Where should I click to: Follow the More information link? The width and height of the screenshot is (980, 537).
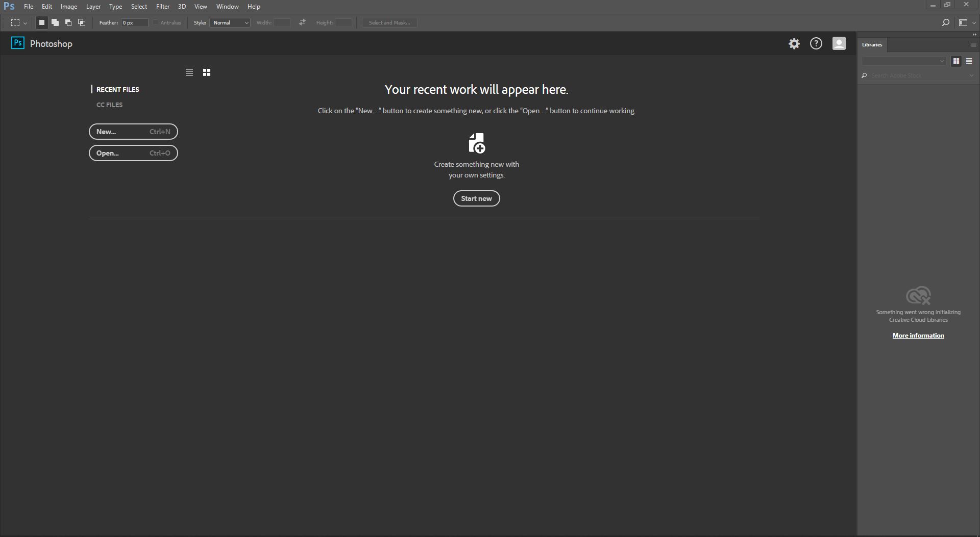pyautogui.click(x=918, y=336)
